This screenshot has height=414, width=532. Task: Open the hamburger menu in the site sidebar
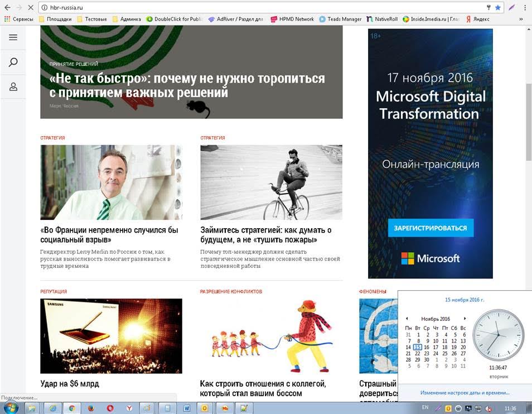click(x=13, y=37)
